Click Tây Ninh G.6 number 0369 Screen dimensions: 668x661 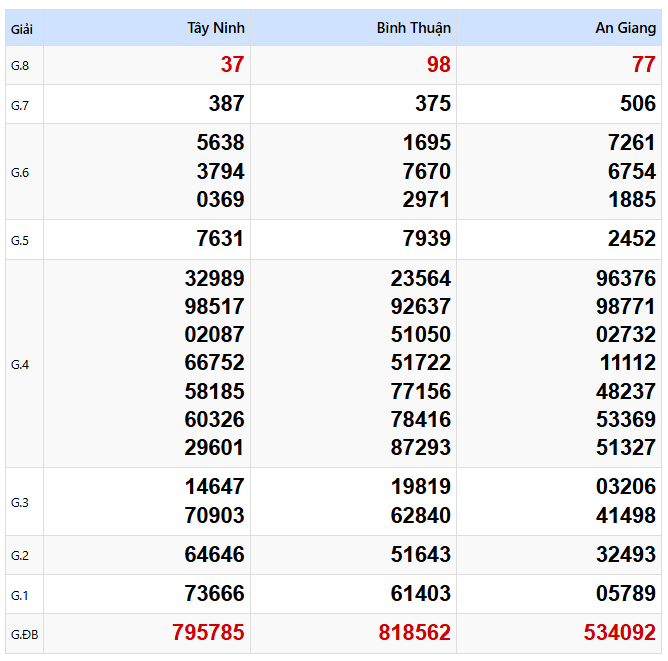pos(220,199)
